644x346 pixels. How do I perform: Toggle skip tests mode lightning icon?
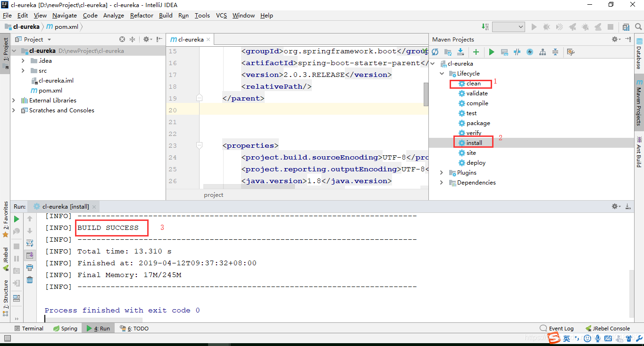tap(530, 52)
